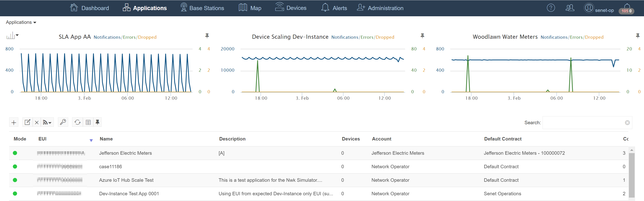Screen dimensions: 644x201
Task: Click table scrollbar up arrow
Action: point(632,150)
